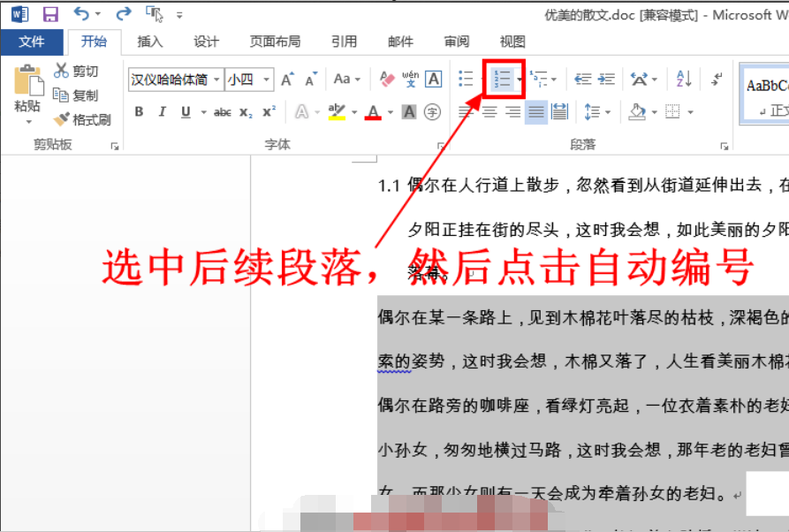
Task: Open the font size dropdown
Action: 264,79
